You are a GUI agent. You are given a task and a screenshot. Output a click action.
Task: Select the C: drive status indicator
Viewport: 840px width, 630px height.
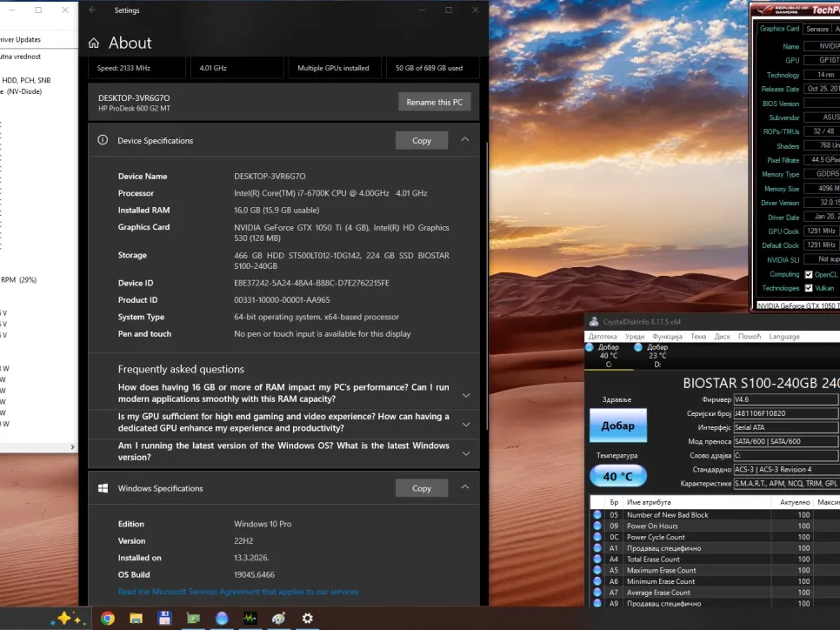click(x=609, y=355)
